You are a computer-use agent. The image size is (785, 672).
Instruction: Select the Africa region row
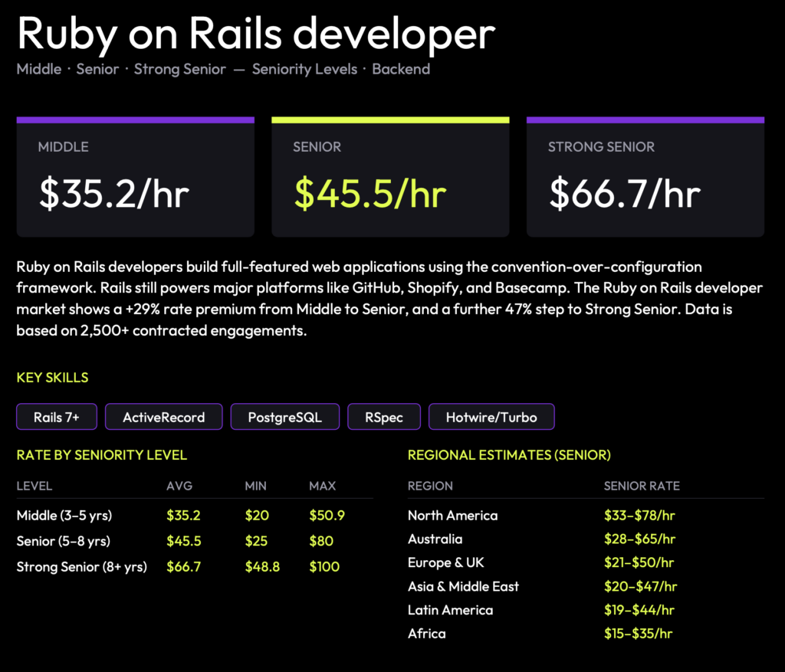point(586,634)
